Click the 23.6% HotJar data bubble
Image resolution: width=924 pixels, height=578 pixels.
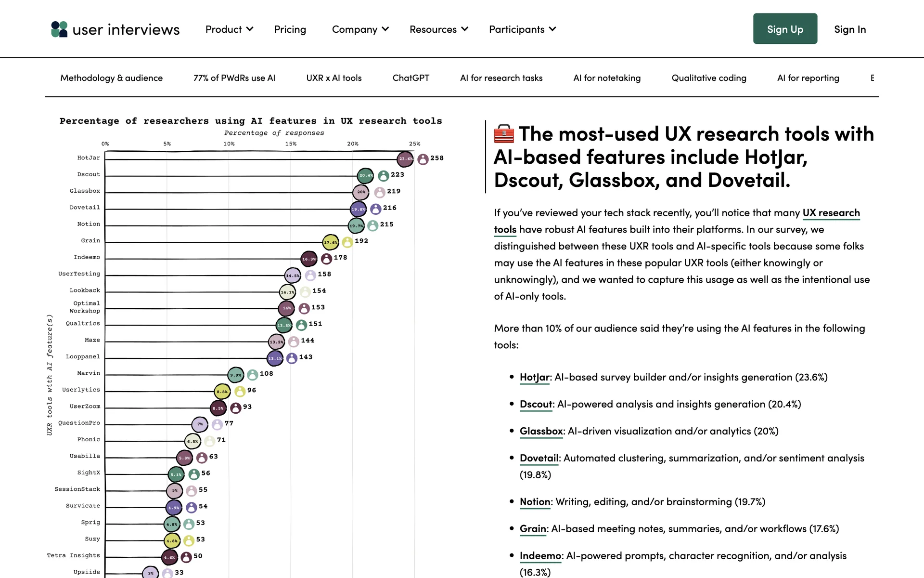click(x=405, y=158)
